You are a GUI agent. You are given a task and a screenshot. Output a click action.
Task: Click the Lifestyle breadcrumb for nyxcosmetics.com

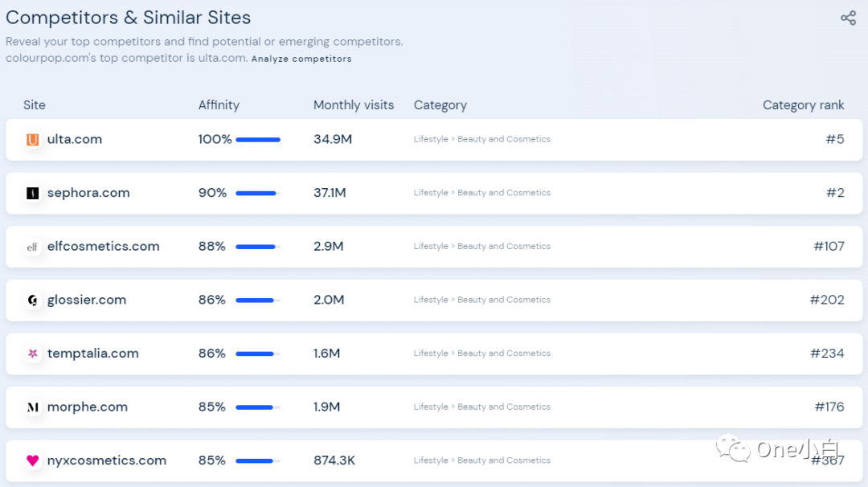click(430, 460)
